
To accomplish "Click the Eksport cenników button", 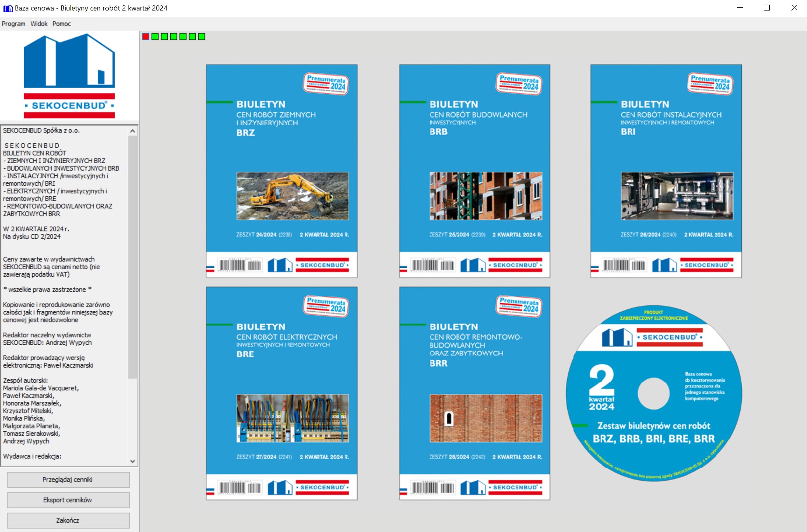I will tap(68, 500).
